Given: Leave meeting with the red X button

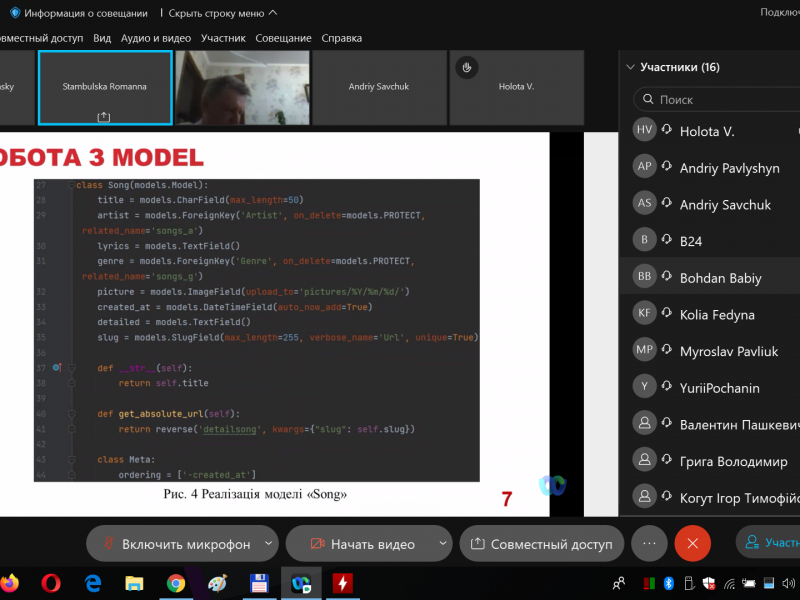Looking at the screenshot, I should pyautogui.click(x=692, y=544).
